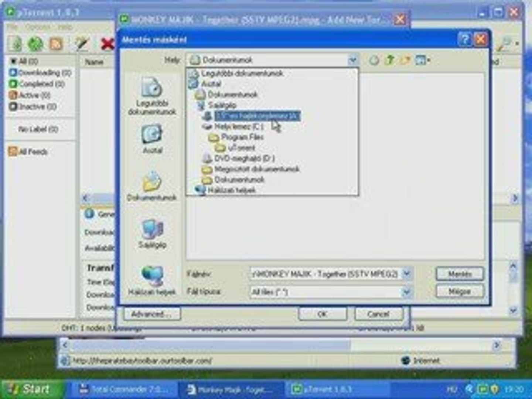532x399 pixels.
Task: Select Sajátgép in location dropdown list
Action: [222, 105]
